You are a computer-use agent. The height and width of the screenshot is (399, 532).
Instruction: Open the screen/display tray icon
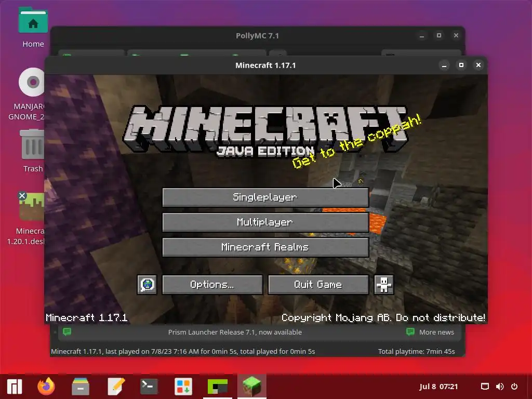(485, 387)
